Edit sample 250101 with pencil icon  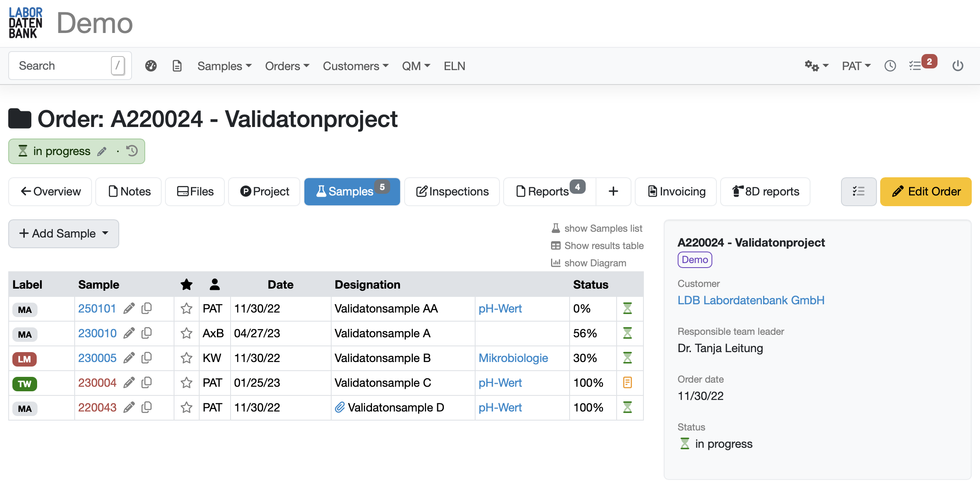[x=129, y=308]
